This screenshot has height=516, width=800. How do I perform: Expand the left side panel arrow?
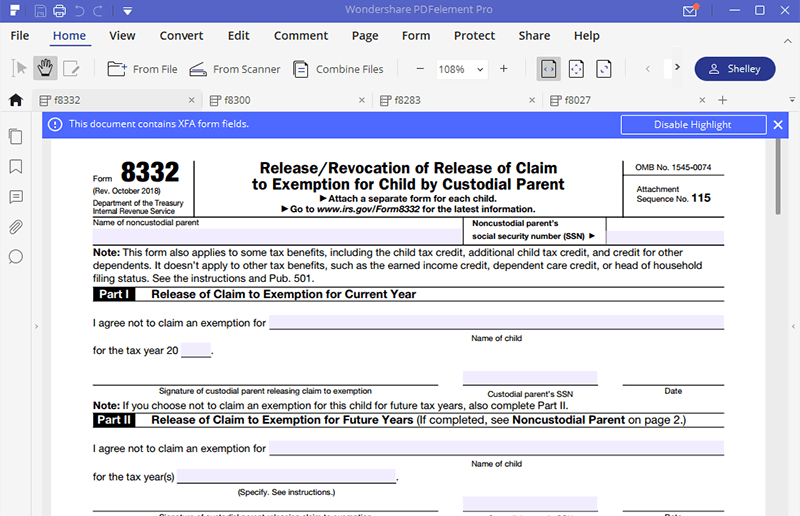[36, 326]
